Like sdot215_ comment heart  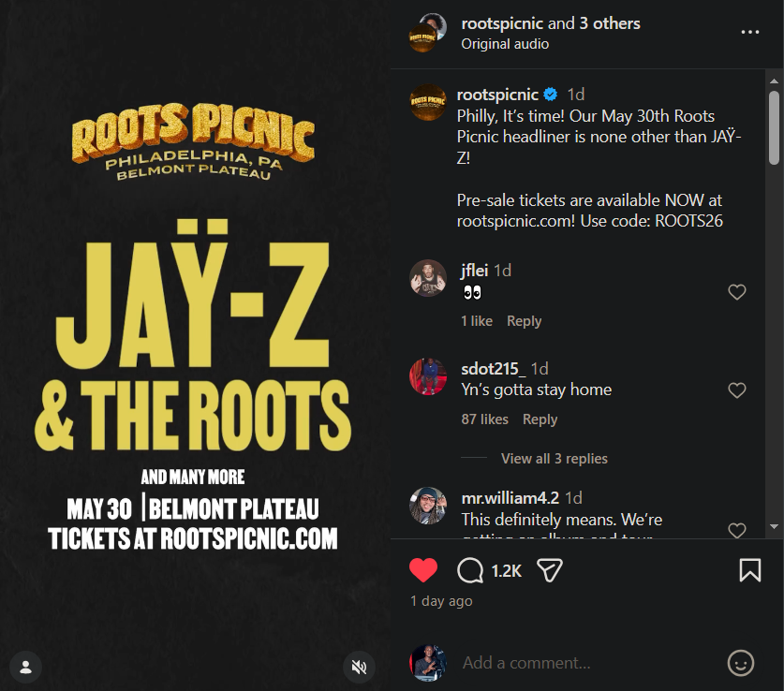tap(737, 390)
